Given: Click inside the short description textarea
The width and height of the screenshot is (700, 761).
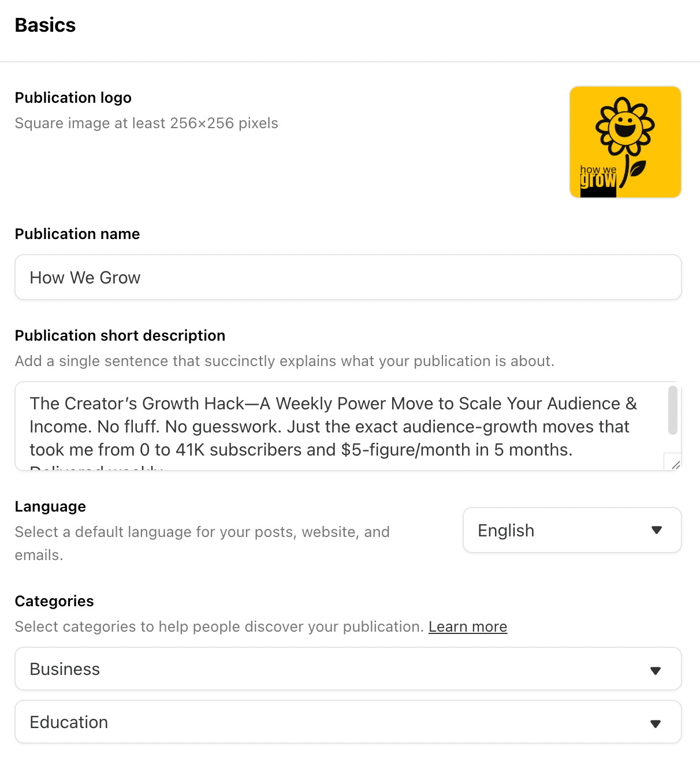Looking at the screenshot, I should 289,427.
